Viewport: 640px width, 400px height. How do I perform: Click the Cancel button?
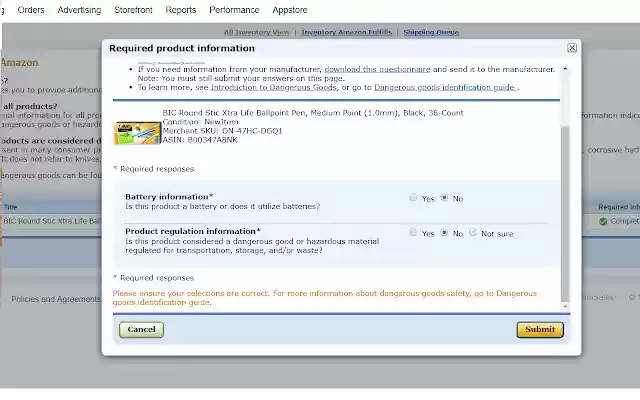click(x=141, y=329)
